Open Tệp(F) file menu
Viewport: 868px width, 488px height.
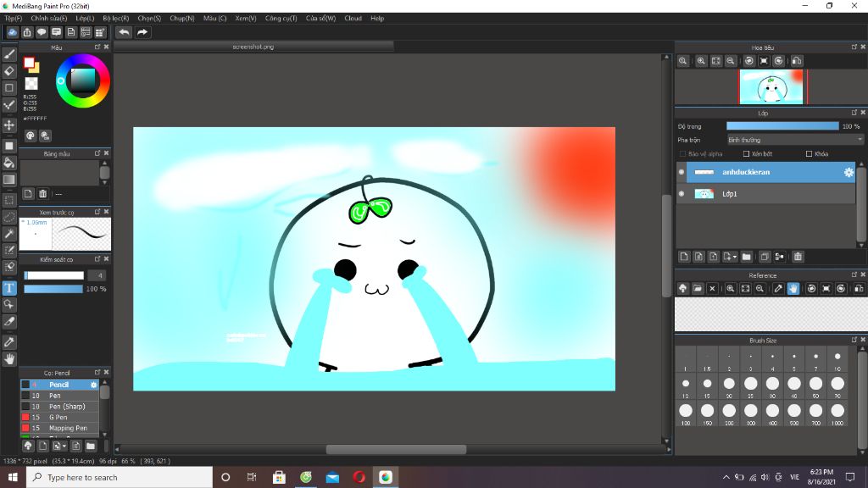(x=14, y=19)
